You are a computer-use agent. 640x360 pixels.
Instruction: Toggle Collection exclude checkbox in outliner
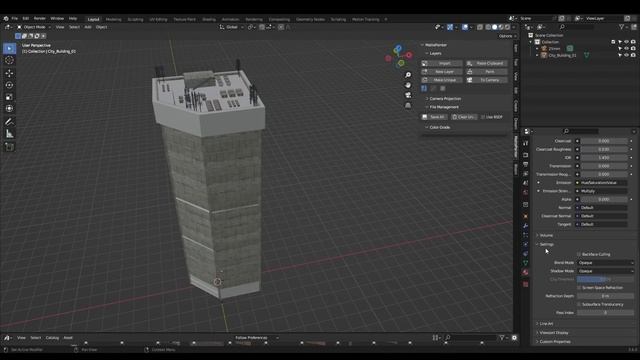613,42
